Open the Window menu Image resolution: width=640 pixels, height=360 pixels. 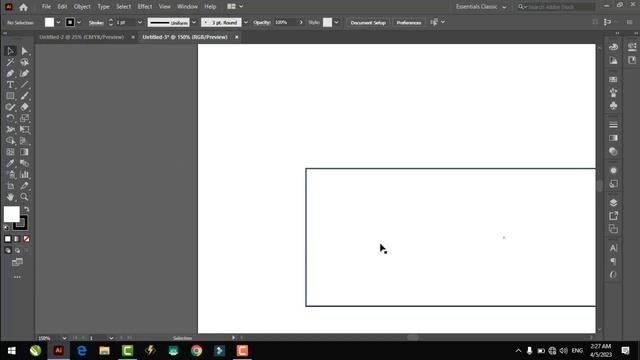coord(187,7)
